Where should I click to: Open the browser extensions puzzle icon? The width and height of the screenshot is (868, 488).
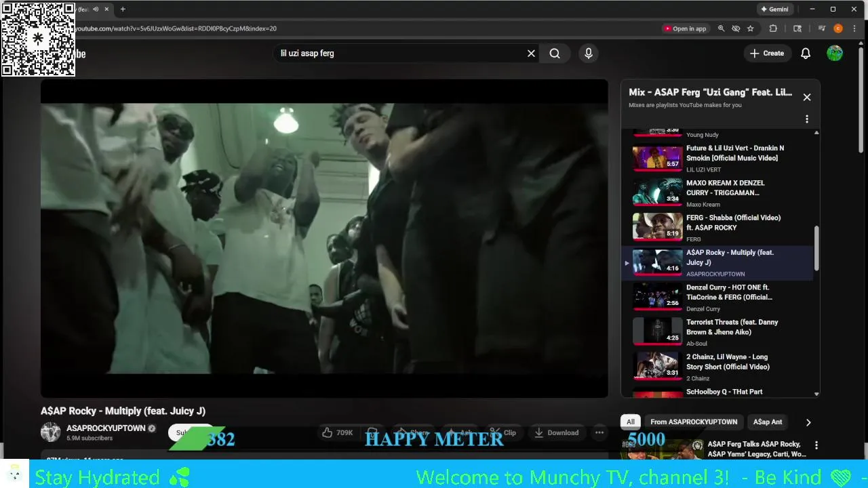(773, 28)
